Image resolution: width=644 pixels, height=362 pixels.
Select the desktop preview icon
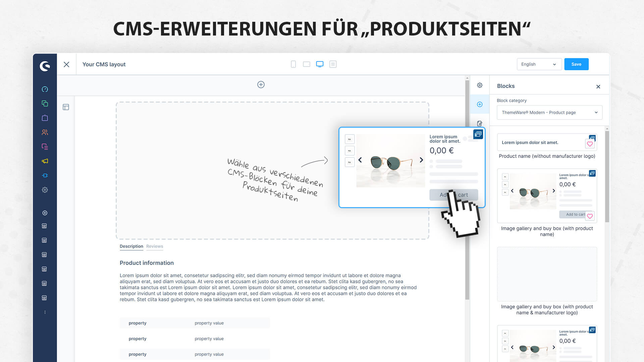tap(320, 64)
